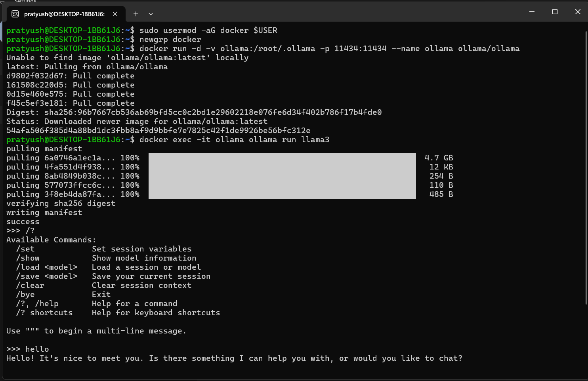Click the '>>> hello' prompt line
The height and width of the screenshot is (381, 588).
tap(28, 349)
